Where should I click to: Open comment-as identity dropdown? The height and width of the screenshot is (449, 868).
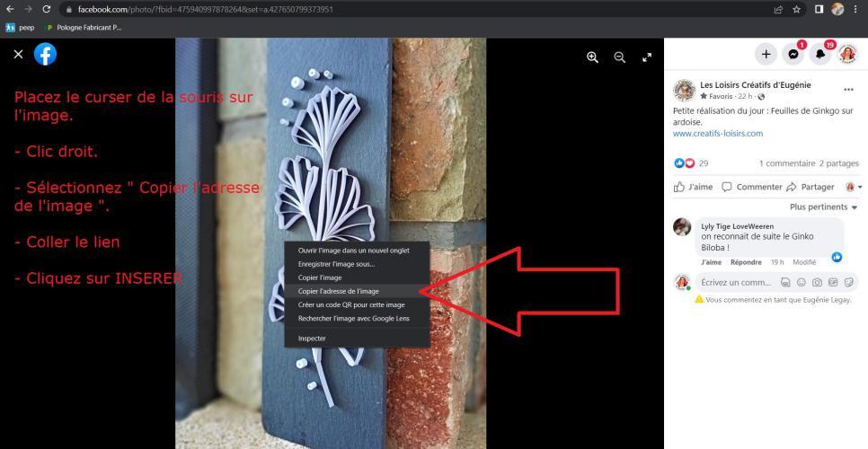coord(854,187)
